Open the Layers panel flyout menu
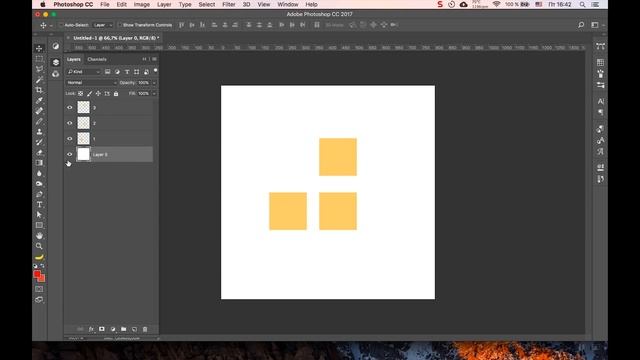The width and height of the screenshot is (640, 360). (x=154, y=59)
